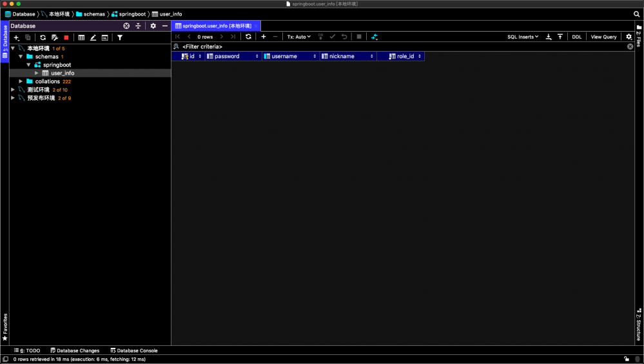
Task: Click the Cancel running statements square icon
Action: pos(359,37)
